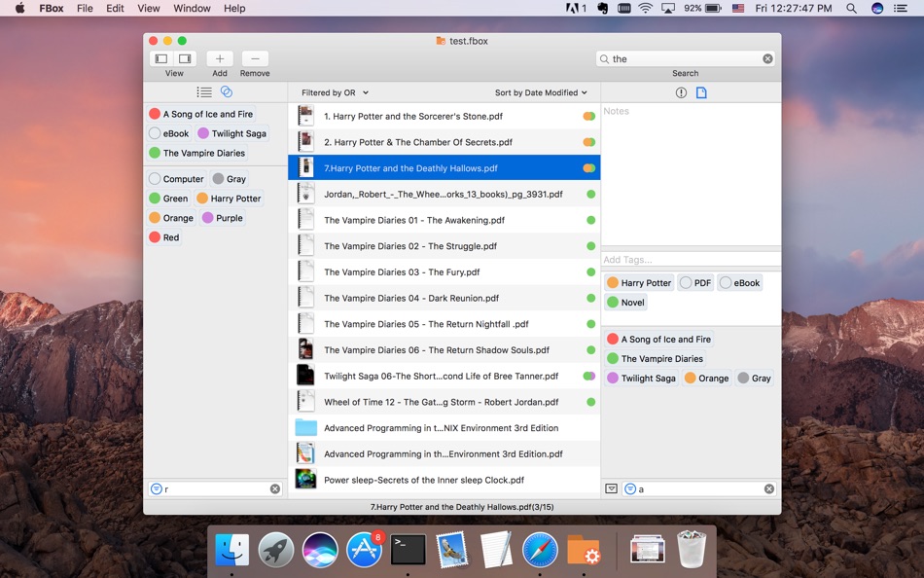The image size is (924, 578).
Task: Toggle the left sidebar view button
Action: 162,59
